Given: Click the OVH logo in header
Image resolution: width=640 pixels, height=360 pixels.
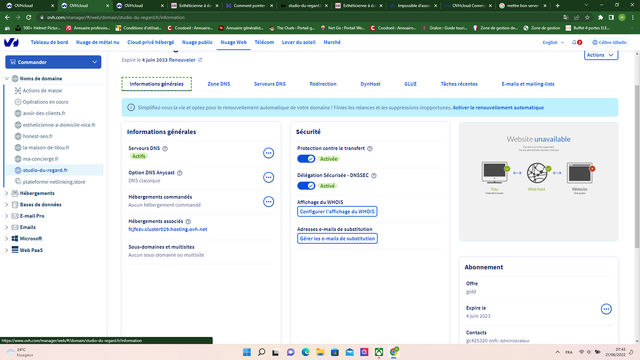Looking at the screenshot, I should (x=11, y=42).
